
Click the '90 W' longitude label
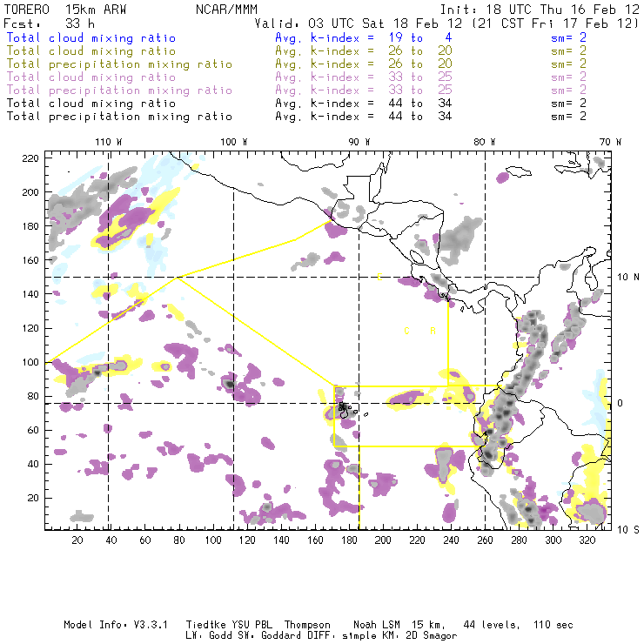pyautogui.click(x=359, y=142)
